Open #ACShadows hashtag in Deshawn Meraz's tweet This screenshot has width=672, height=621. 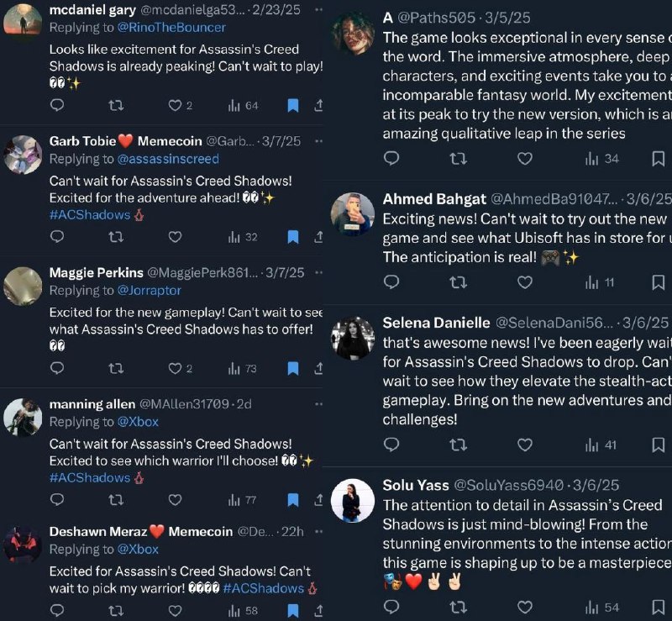(261, 587)
